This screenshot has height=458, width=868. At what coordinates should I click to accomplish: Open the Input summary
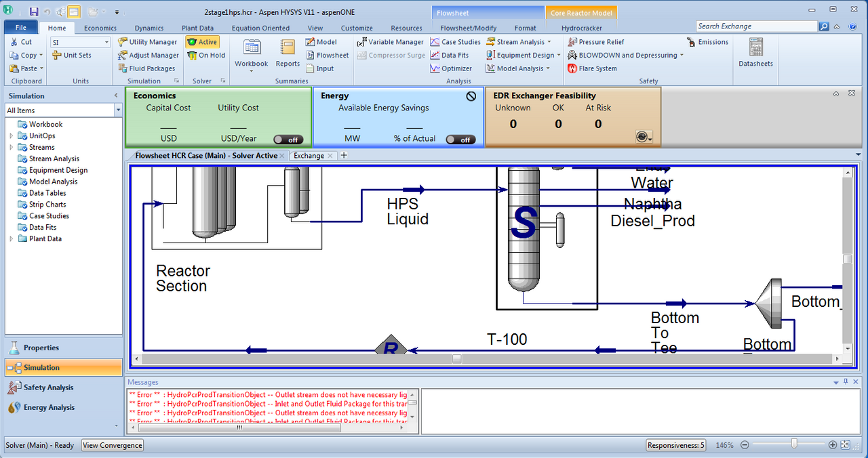click(319, 68)
